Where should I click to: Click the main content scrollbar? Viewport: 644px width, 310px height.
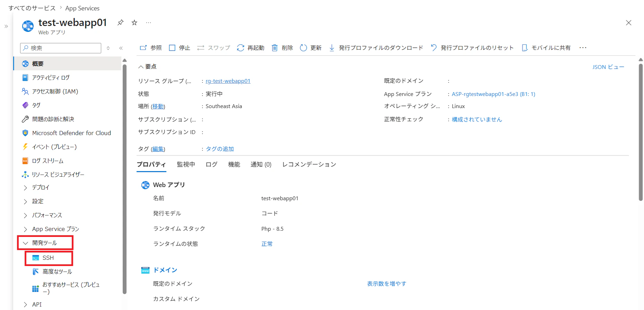(x=641, y=132)
